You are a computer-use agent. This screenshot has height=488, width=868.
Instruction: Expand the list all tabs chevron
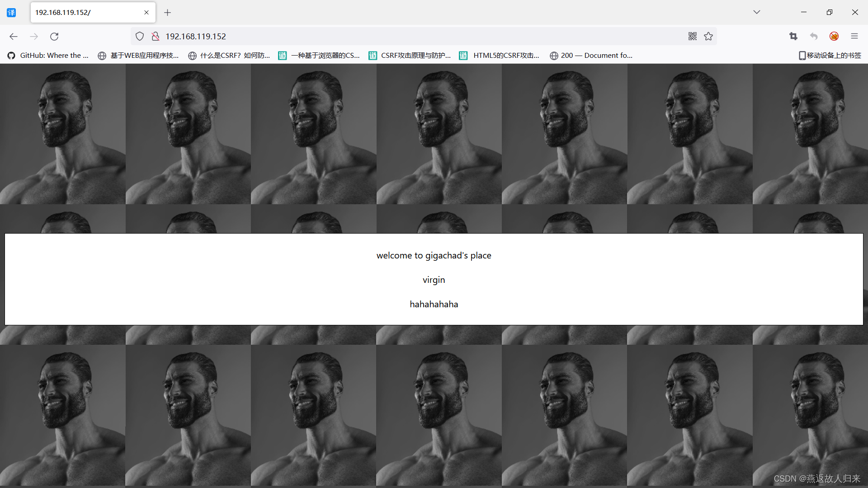(756, 12)
